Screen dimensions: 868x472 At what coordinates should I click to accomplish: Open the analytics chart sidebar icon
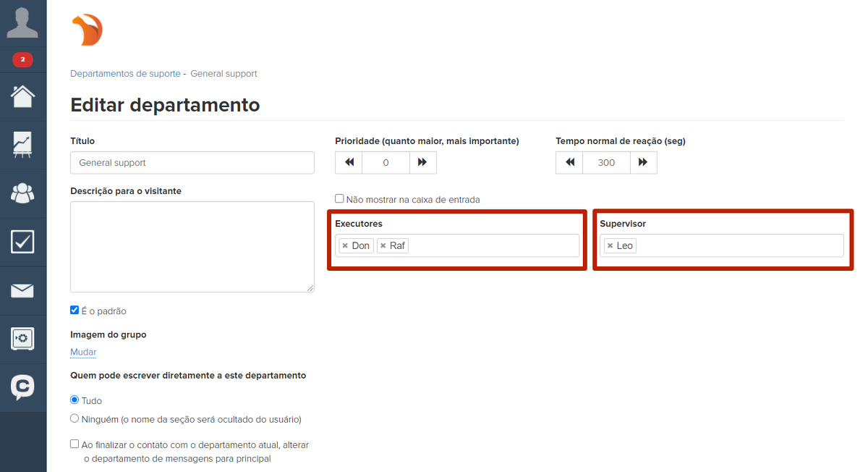(x=22, y=144)
